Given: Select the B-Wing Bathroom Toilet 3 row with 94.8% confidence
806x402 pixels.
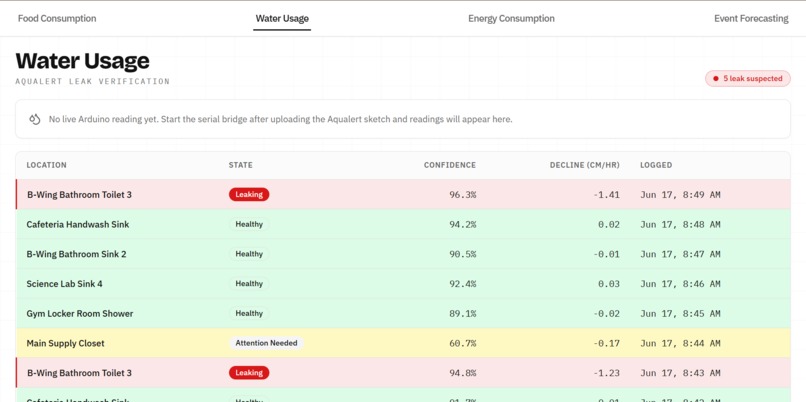Looking at the screenshot, I should (x=403, y=373).
